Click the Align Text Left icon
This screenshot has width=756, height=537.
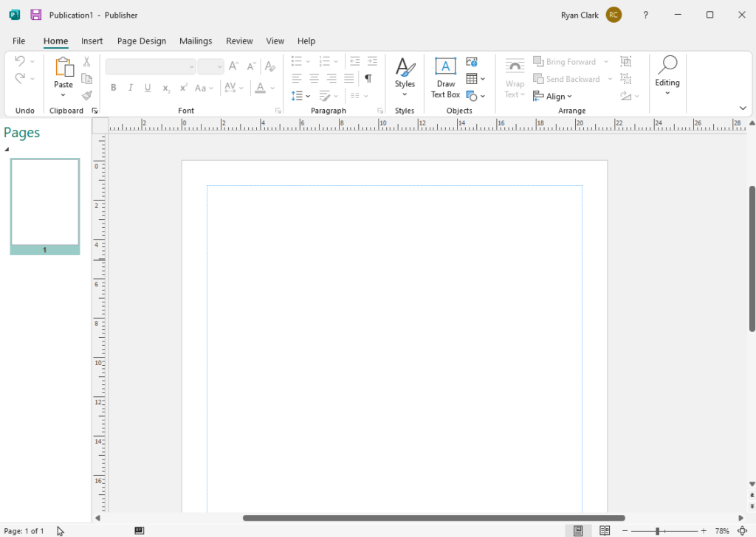(x=297, y=78)
